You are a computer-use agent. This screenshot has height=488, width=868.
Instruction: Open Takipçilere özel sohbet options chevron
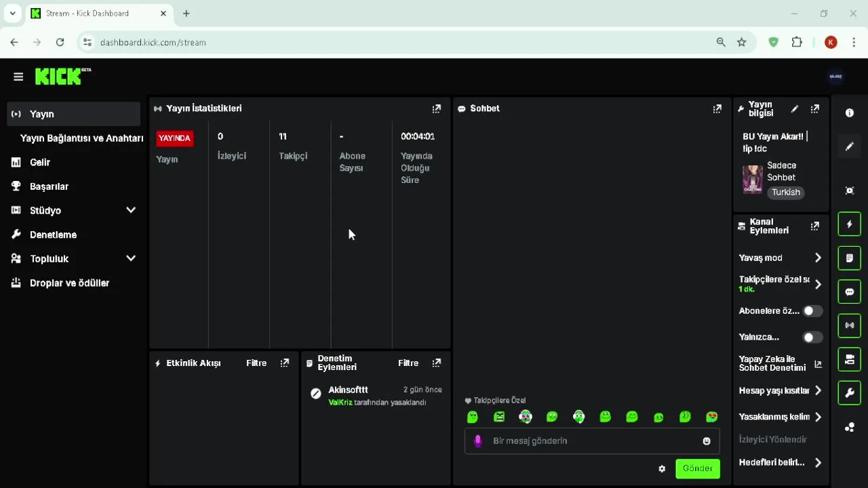[x=818, y=285]
